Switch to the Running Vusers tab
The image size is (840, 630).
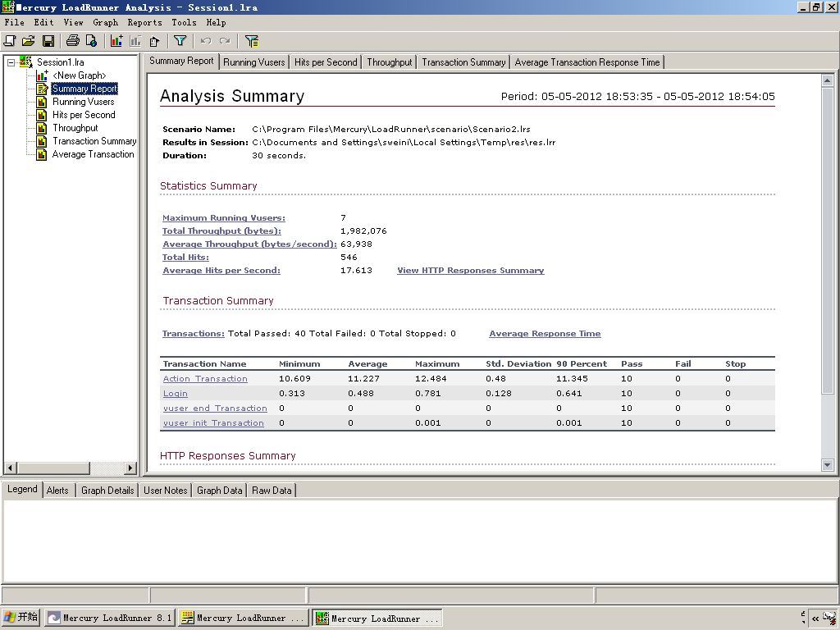(x=254, y=62)
